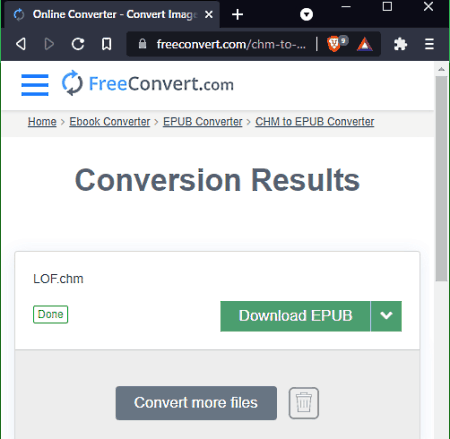Close the browser window
450x439 pixels.
[428, 7]
